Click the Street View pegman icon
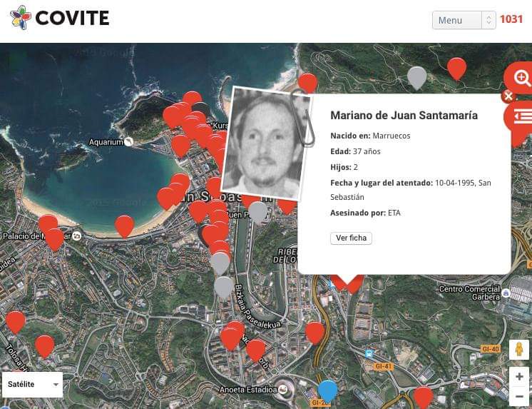 [518, 350]
